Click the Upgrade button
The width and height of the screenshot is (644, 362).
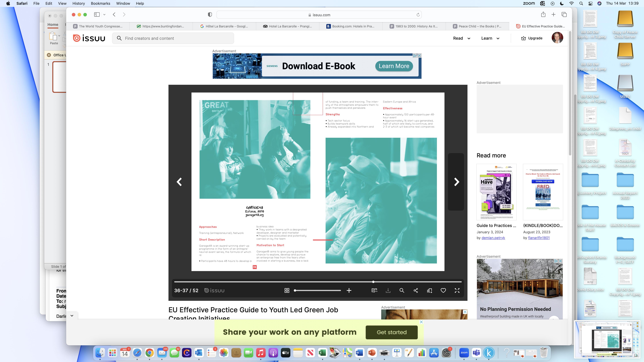click(x=532, y=38)
